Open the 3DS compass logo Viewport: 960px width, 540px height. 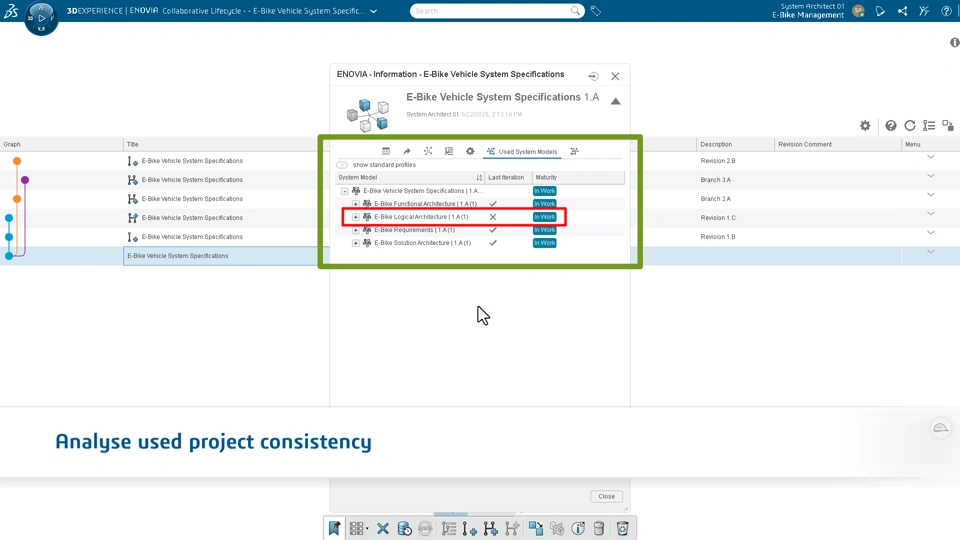[11, 10]
